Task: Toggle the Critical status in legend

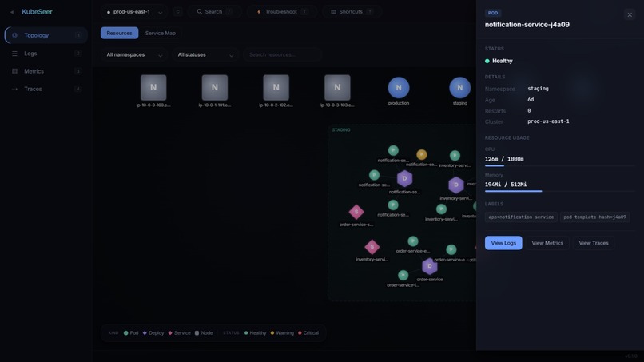Action: [308, 332]
